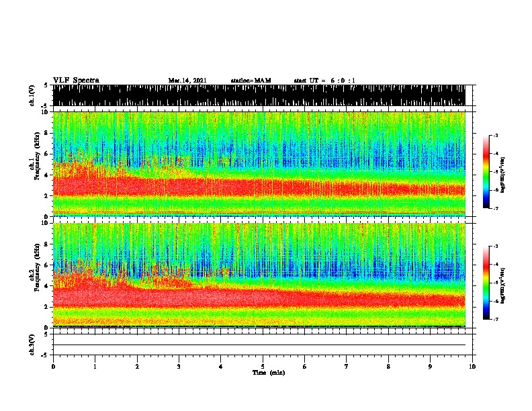Viewport: 532px width, 411px height.
Task: Click the time axis tick label "7"
Action: 347,367
